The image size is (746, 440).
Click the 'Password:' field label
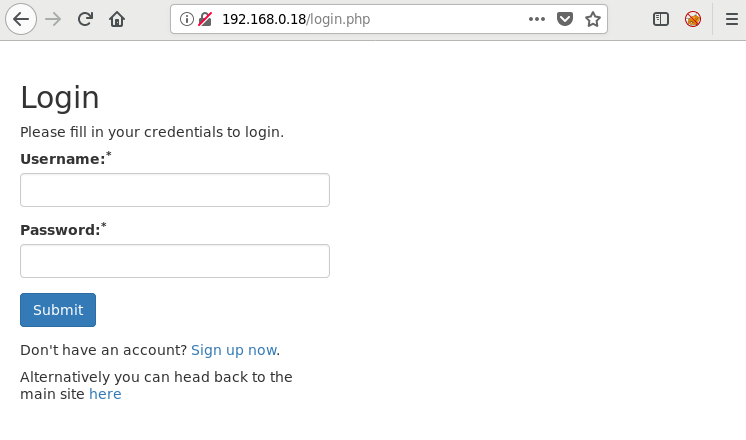[60, 230]
